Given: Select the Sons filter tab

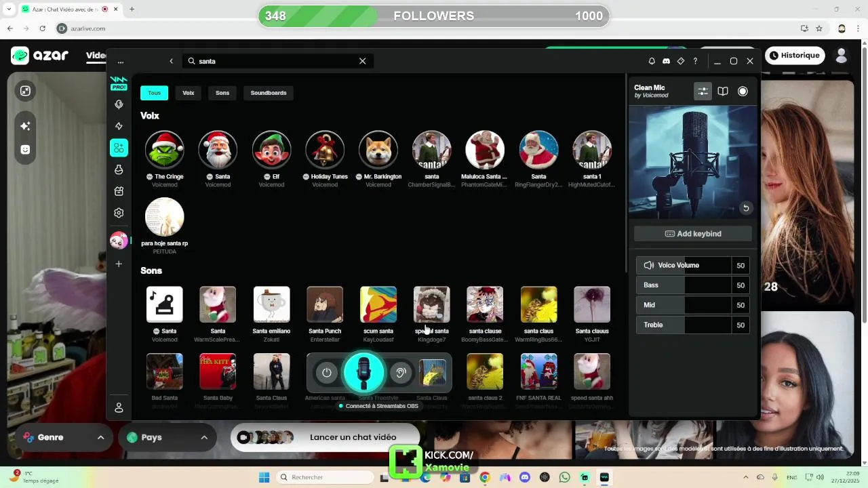Looking at the screenshot, I should (x=222, y=93).
